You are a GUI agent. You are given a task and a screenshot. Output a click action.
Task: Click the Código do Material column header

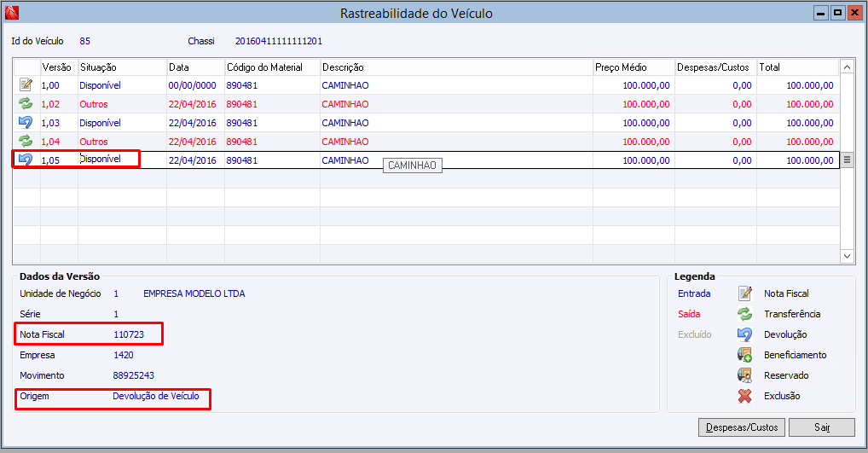click(272, 67)
